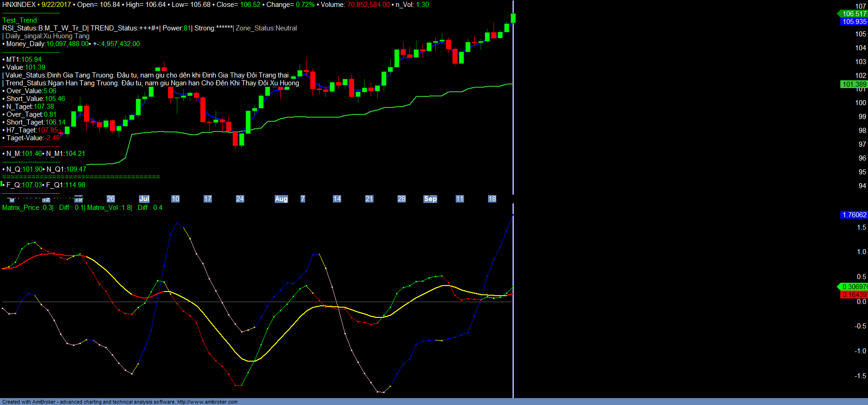Image resolution: width=868 pixels, height=405 pixels.
Task: Click the red 0.16439 indicator tag
Action: [854, 295]
